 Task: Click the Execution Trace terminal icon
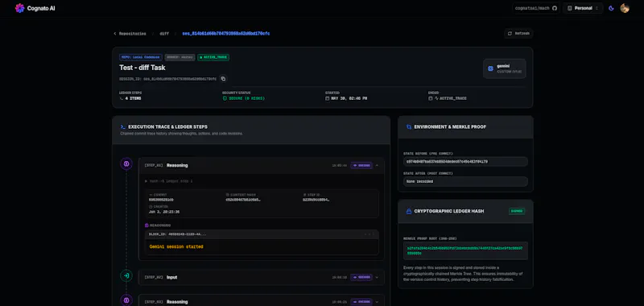pyautogui.click(x=123, y=127)
